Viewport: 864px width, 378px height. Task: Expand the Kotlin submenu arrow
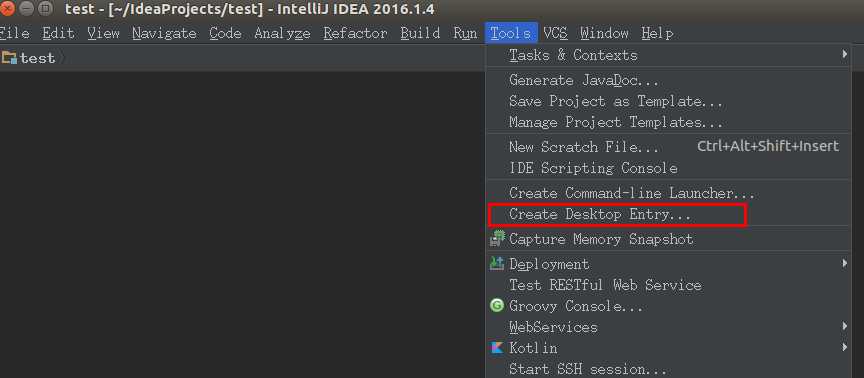point(845,347)
